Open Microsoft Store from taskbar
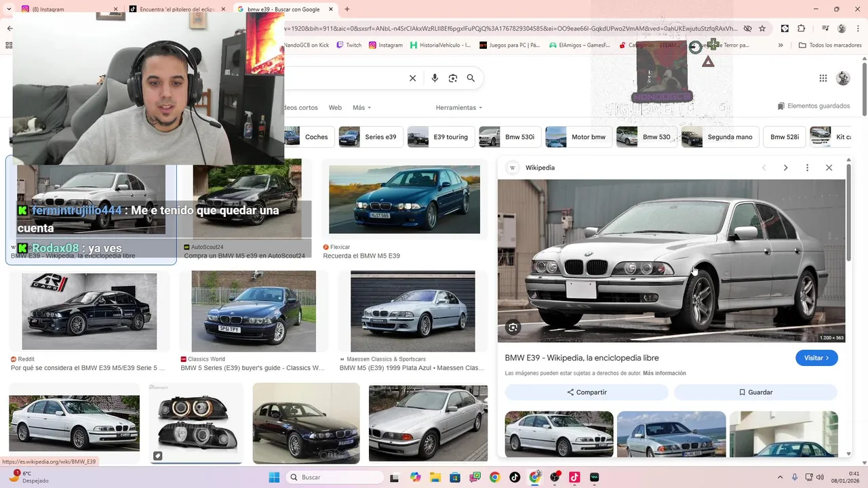This screenshot has width=868, height=488. (455, 477)
